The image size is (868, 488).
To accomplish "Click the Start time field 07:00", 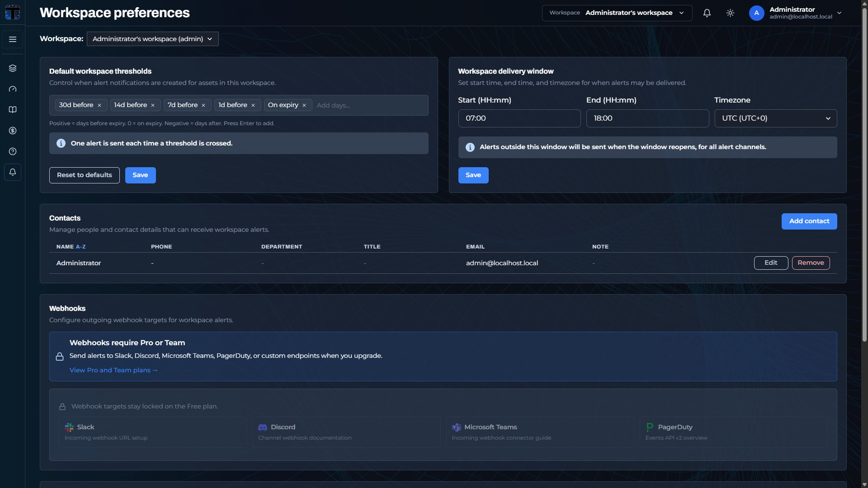I will [519, 118].
